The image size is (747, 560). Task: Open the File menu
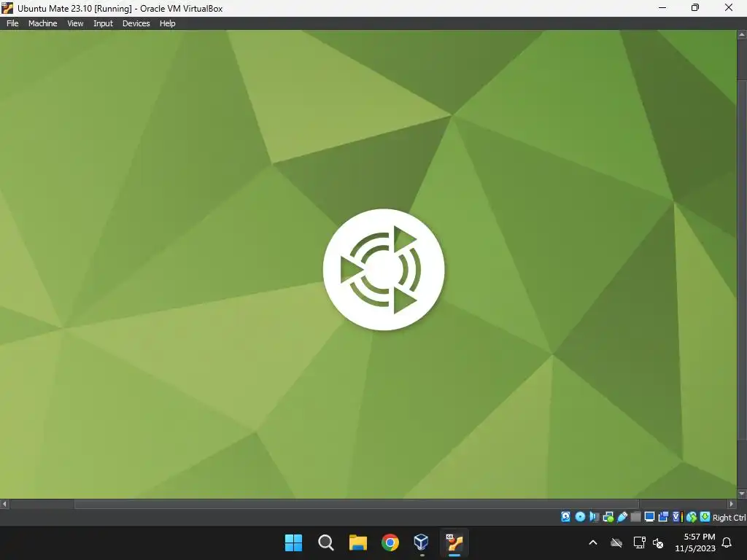(x=12, y=23)
